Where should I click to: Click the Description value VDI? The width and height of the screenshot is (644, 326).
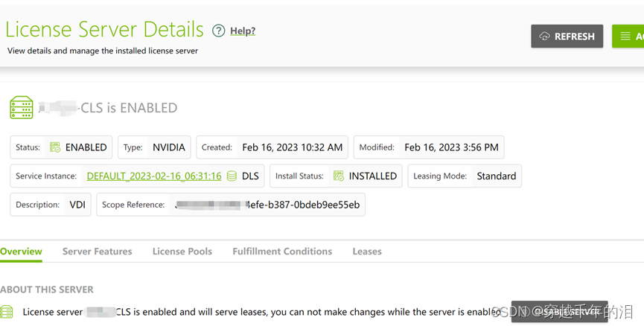click(x=77, y=205)
